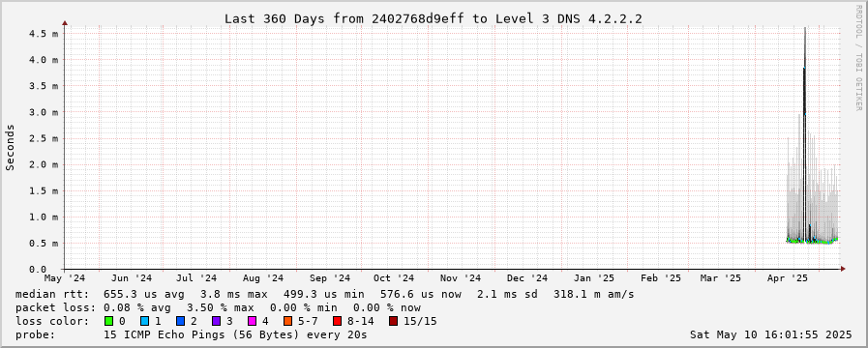The height and width of the screenshot is (348, 868).
Task: Click the 4.5 m y-axis label
Action: (x=44, y=33)
